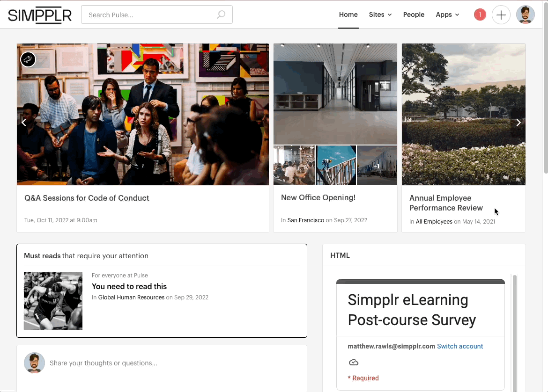548x392 pixels.
Task: Click the Simpplr logo
Action: click(x=40, y=15)
